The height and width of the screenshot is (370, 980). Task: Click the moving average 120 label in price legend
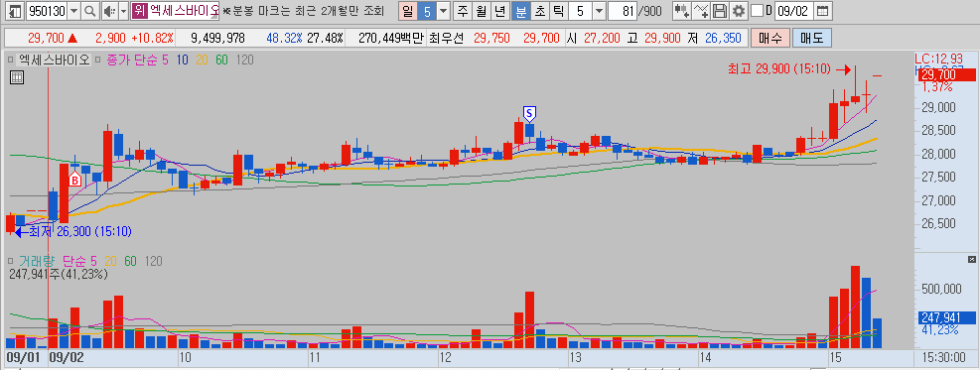coord(244,60)
